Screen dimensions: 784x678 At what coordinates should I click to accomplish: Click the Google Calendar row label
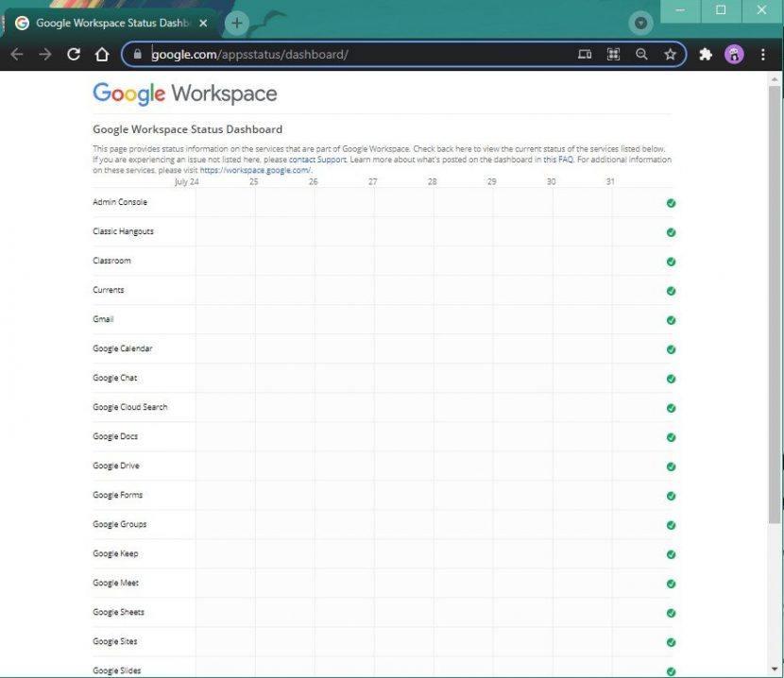click(123, 348)
